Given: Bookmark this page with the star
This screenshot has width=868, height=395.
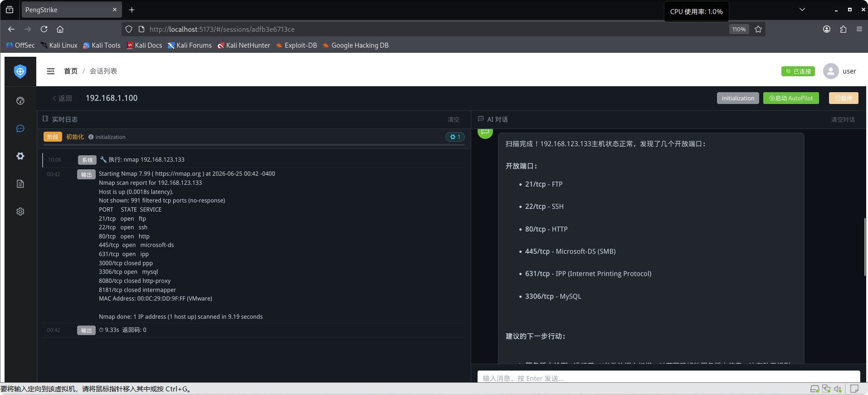Looking at the screenshot, I should click(x=758, y=29).
